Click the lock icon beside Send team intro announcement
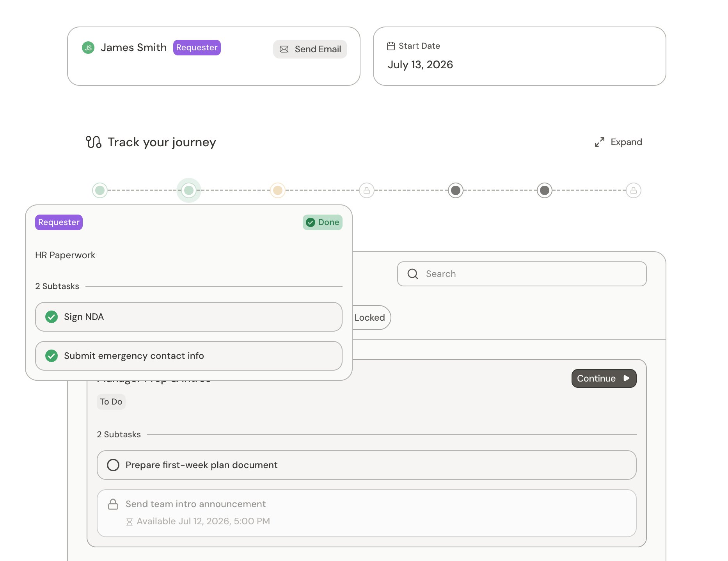Image resolution: width=728 pixels, height=561 pixels. tap(113, 504)
